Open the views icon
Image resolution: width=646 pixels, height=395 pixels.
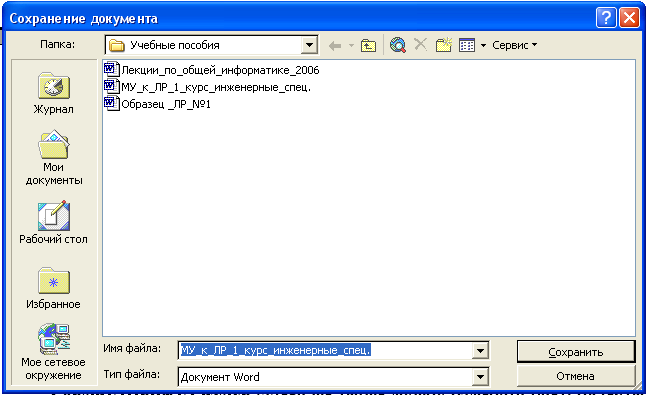467,45
